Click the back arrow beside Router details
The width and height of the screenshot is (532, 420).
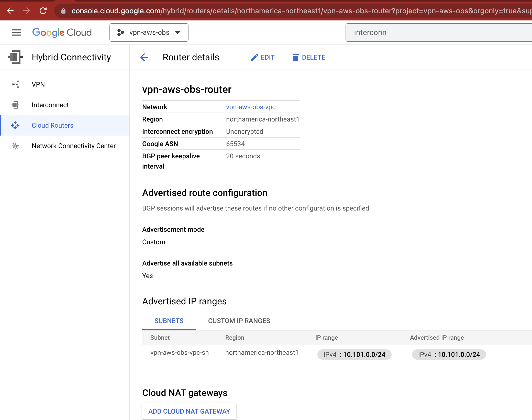(x=145, y=57)
